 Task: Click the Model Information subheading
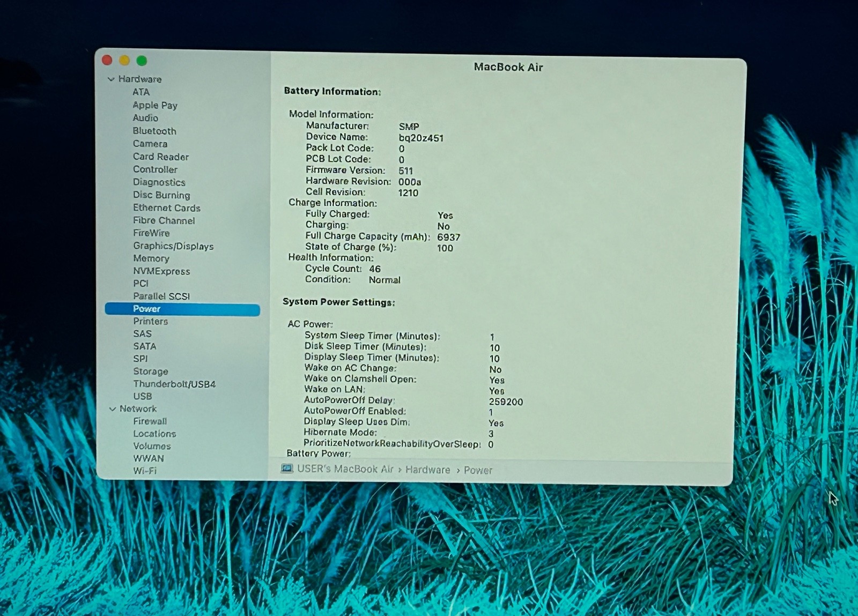click(x=331, y=115)
